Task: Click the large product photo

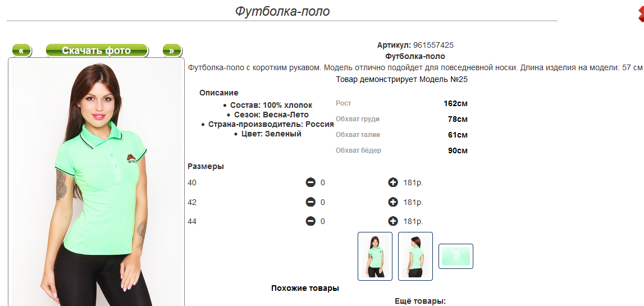Action: (x=97, y=185)
